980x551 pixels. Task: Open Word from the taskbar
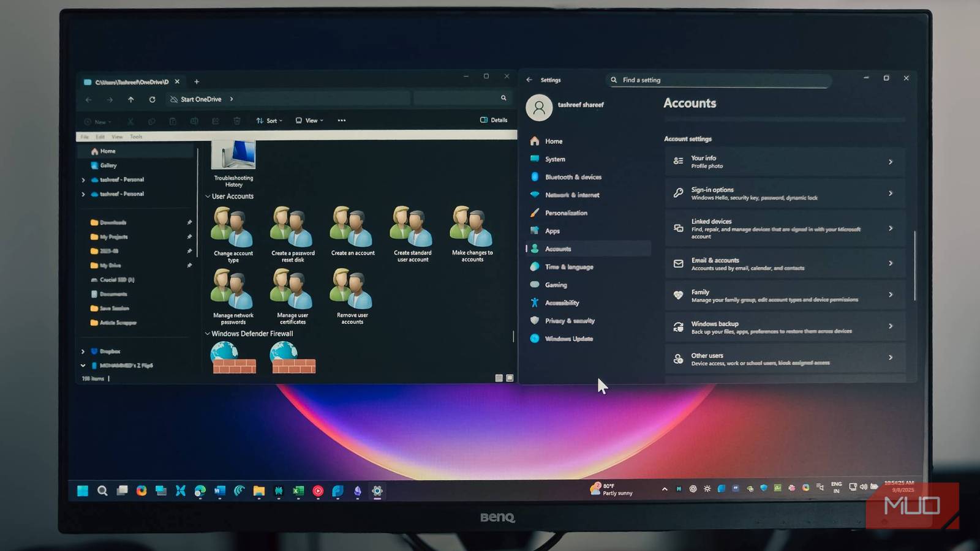(220, 490)
